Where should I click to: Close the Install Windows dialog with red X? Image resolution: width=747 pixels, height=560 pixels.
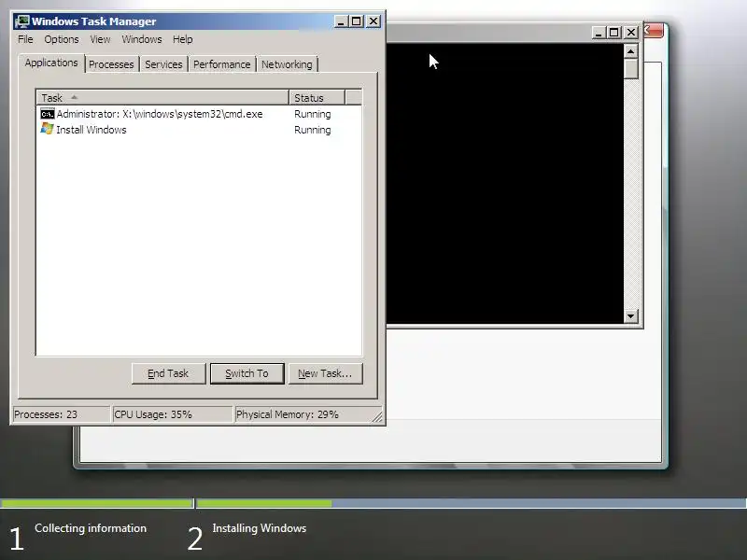click(654, 31)
